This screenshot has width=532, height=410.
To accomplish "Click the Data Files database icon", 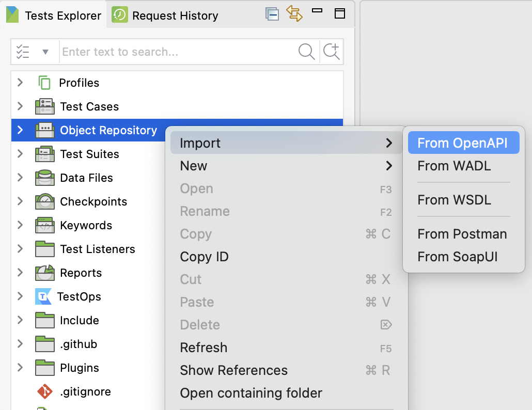I will [x=45, y=178].
